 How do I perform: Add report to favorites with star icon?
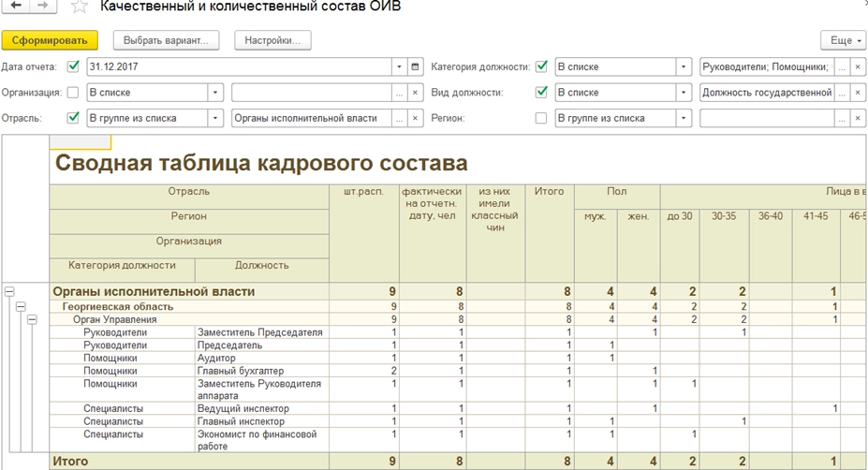tap(80, 7)
